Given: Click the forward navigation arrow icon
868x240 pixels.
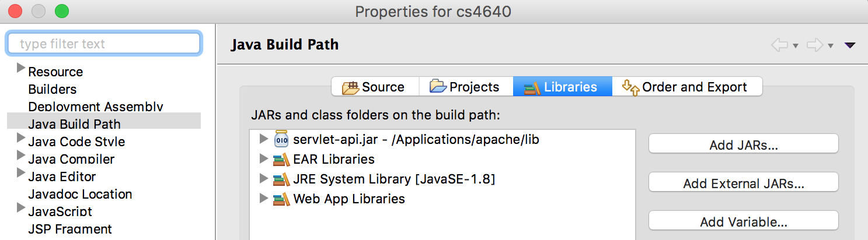Looking at the screenshot, I should 815,45.
